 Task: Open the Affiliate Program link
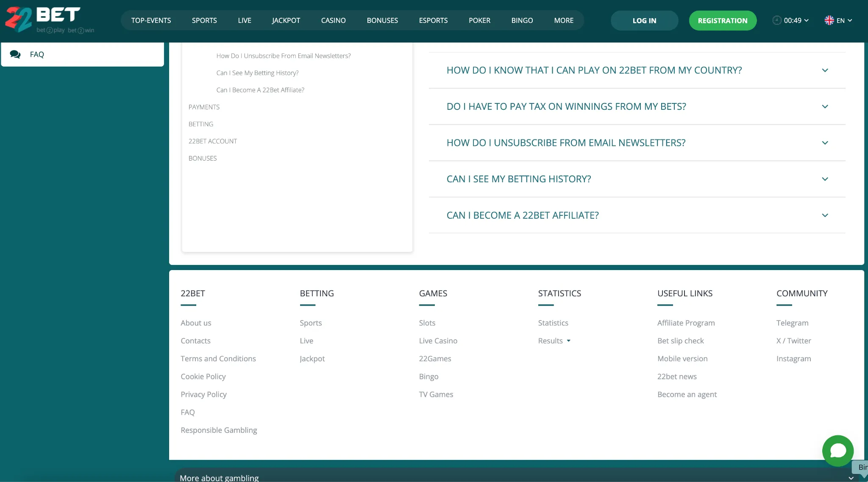pyautogui.click(x=686, y=323)
